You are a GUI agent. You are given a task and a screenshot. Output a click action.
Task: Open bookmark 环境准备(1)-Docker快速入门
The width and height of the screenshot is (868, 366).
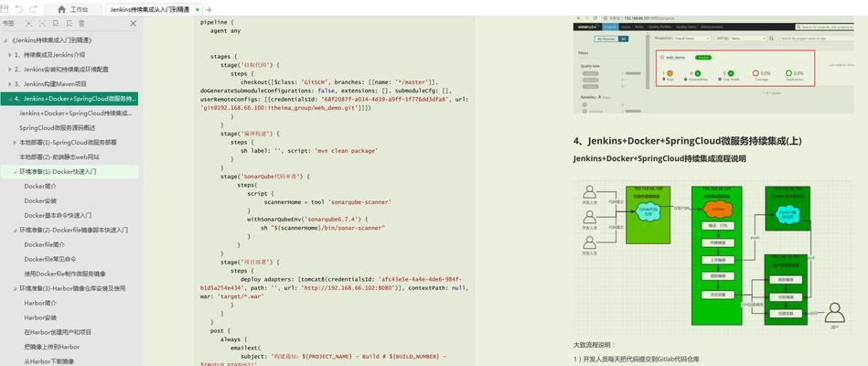coord(58,172)
